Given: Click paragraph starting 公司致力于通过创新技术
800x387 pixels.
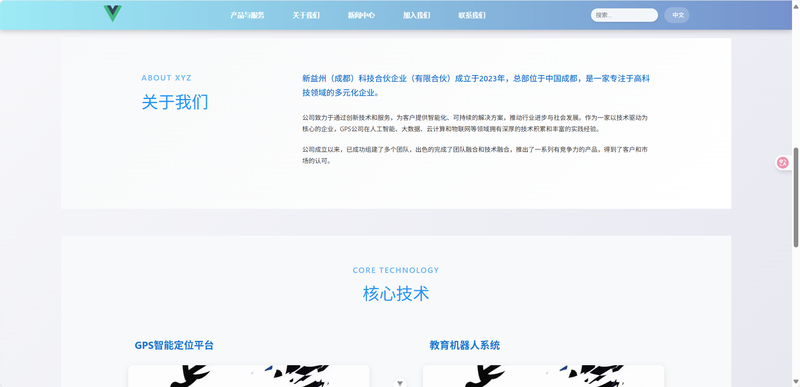Looking at the screenshot, I should 475,123.
